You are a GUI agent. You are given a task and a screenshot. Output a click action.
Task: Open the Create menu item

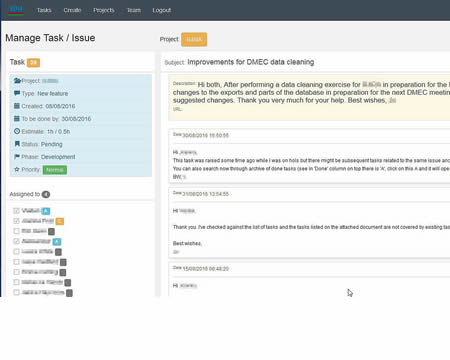coord(72,10)
